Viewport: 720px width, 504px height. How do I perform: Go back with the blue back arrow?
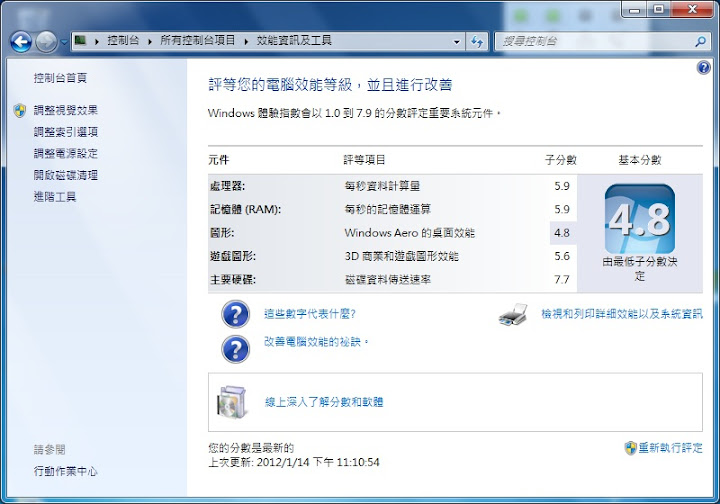[21, 42]
